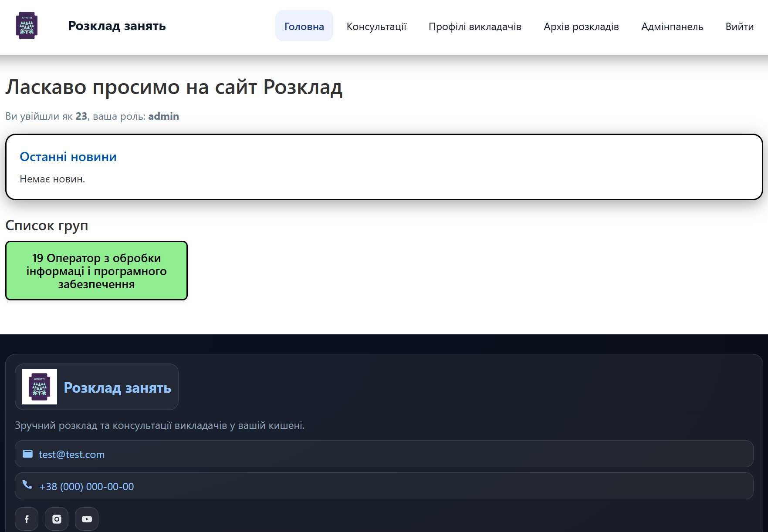Viewport: 768px width, 532px height.
Task: Open the Instagram icon link
Action: click(x=57, y=519)
